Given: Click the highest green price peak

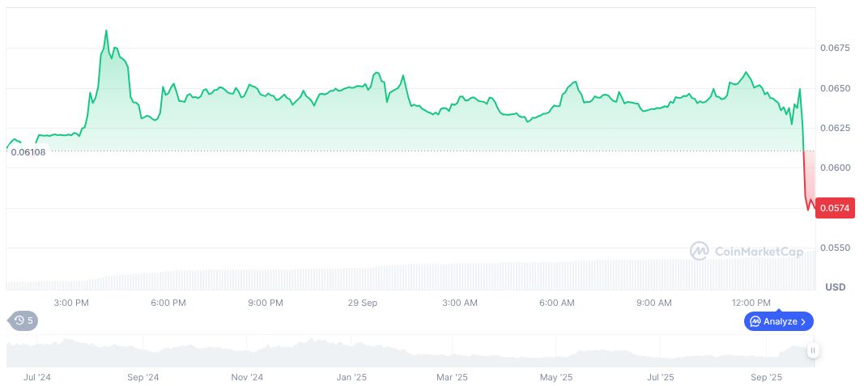Looking at the screenshot, I should click(x=106, y=31).
